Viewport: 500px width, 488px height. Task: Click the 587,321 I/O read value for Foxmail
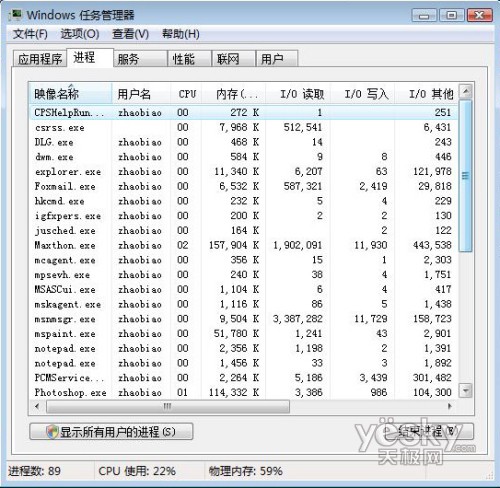coord(303,186)
